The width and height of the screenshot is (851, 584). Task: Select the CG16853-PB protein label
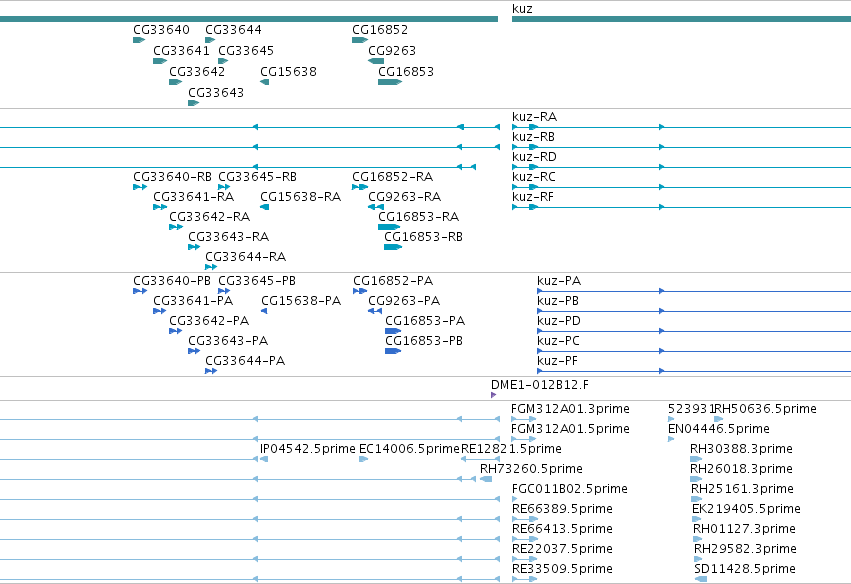pos(424,341)
